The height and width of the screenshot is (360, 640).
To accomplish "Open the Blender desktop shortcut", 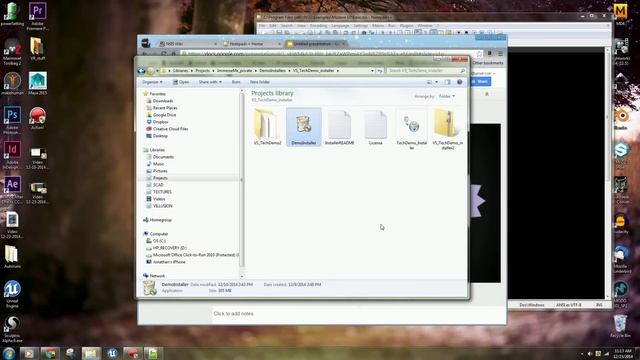I will click(621, 119).
